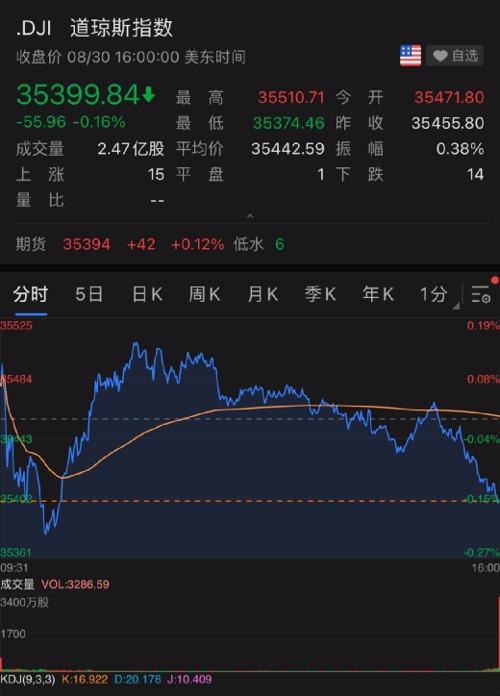
Task: Switch to the 5日 tab
Action: pos(89,294)
